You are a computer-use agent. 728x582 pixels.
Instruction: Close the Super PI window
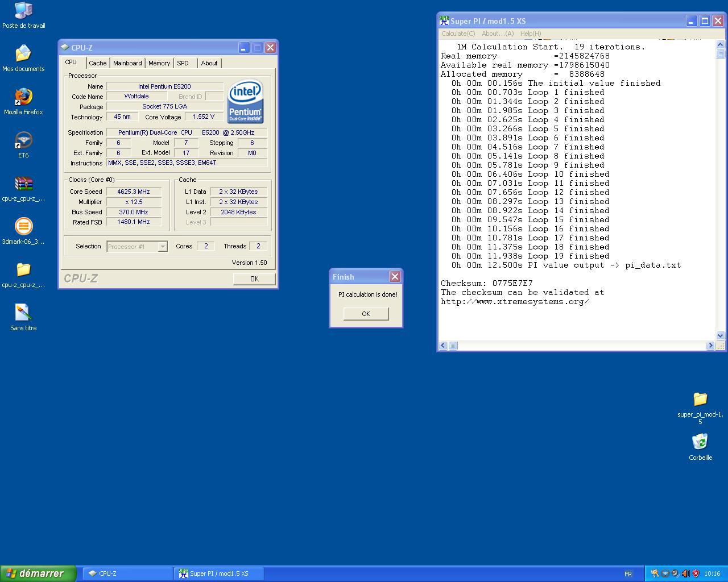tap(718, 21)
